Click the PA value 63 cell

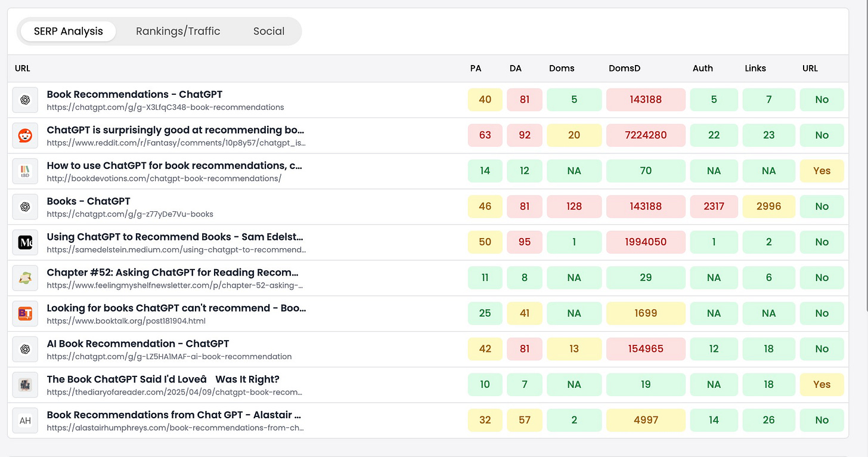(485, 135)
